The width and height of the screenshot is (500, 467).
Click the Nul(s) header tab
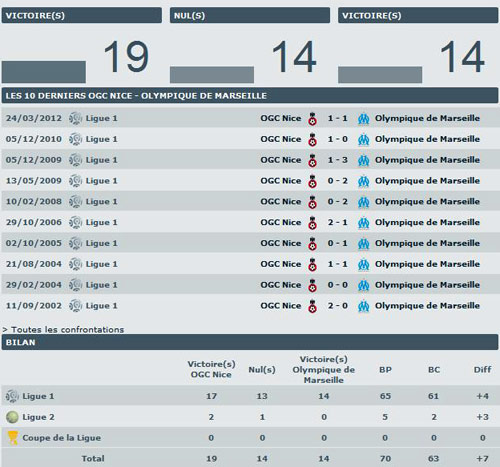250,15
